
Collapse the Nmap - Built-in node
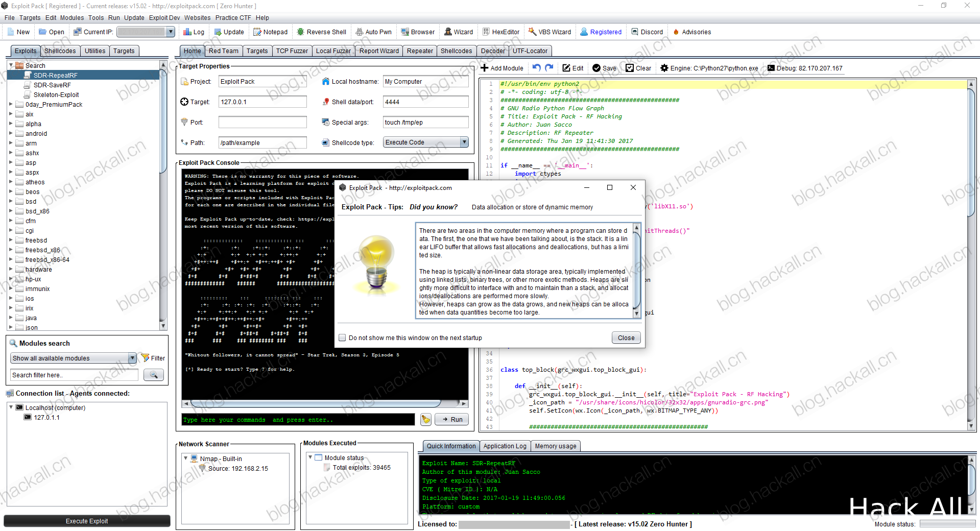(x=185, y=458)
